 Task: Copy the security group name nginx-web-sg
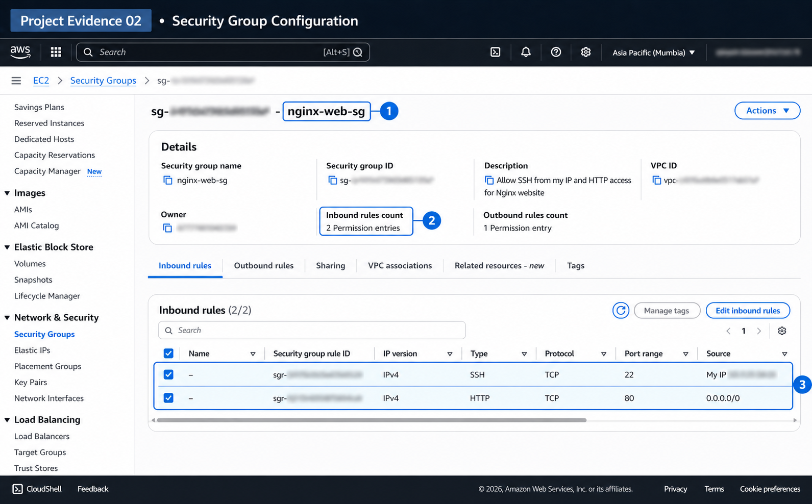tap(167, 180)
